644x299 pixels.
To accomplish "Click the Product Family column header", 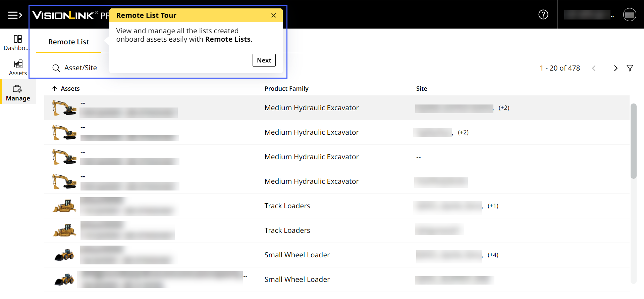I will pos(286,89).
